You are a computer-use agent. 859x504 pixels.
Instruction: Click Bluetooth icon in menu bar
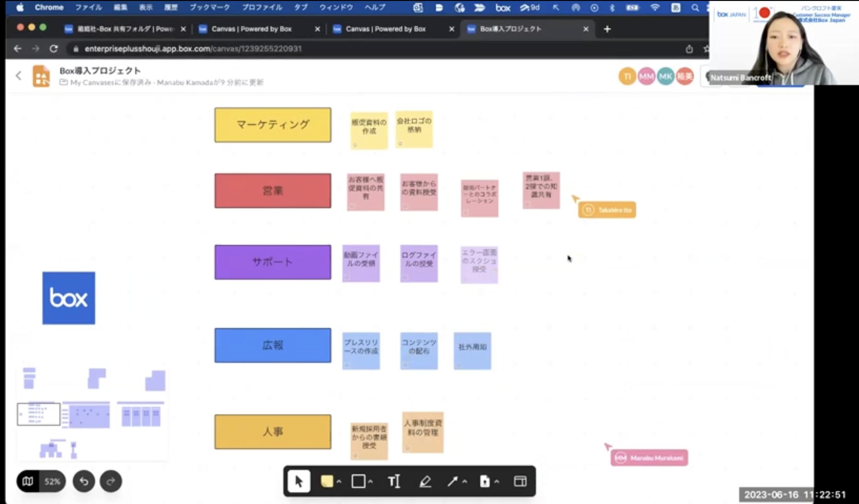(612, 7)
